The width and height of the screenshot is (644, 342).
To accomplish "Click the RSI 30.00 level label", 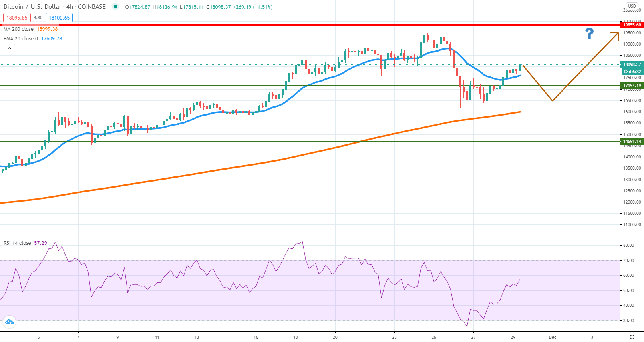I will coord(628,320).
